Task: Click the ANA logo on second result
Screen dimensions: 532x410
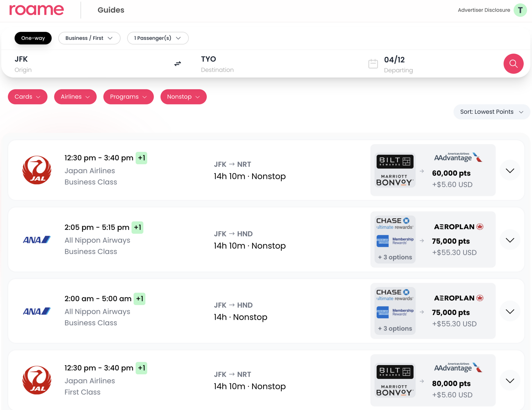Action: [x=36, y=239]
